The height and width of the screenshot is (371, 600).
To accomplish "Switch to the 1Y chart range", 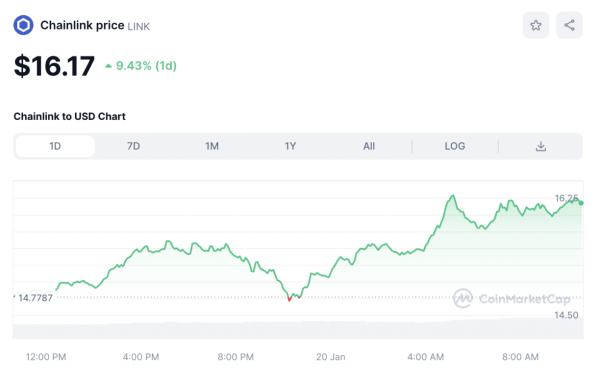I will click(290, 146).
